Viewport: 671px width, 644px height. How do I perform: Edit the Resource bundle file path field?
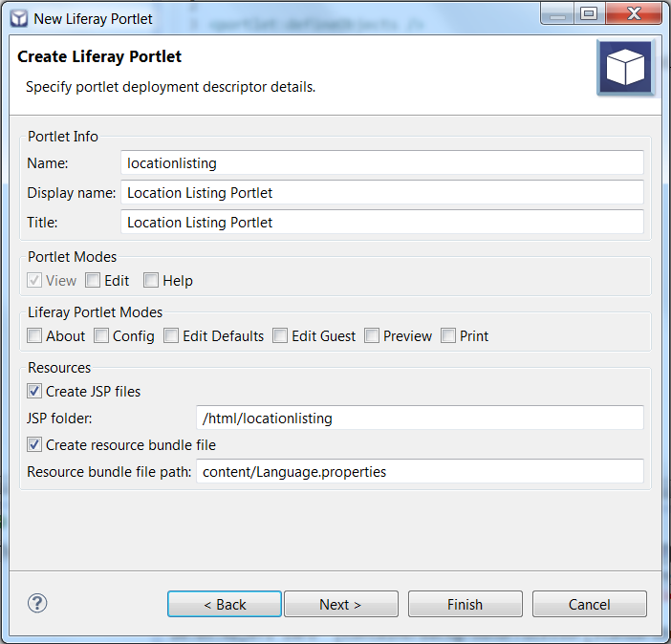(420, 472)
